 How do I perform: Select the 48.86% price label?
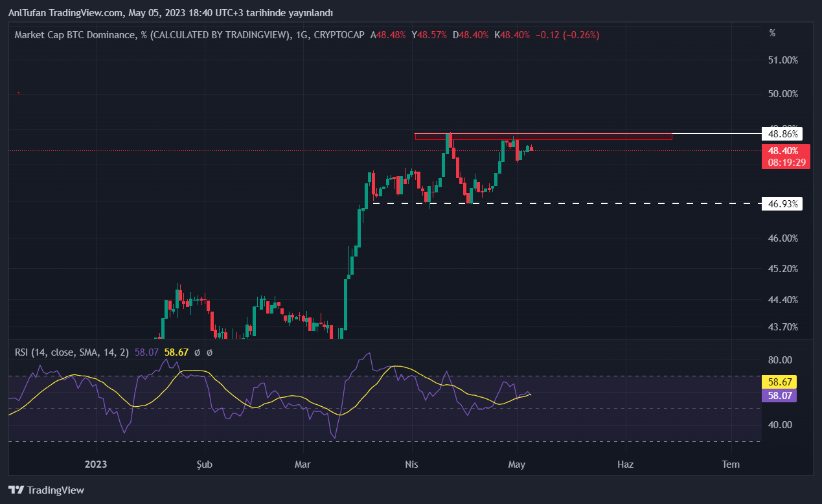coord(782,134)
